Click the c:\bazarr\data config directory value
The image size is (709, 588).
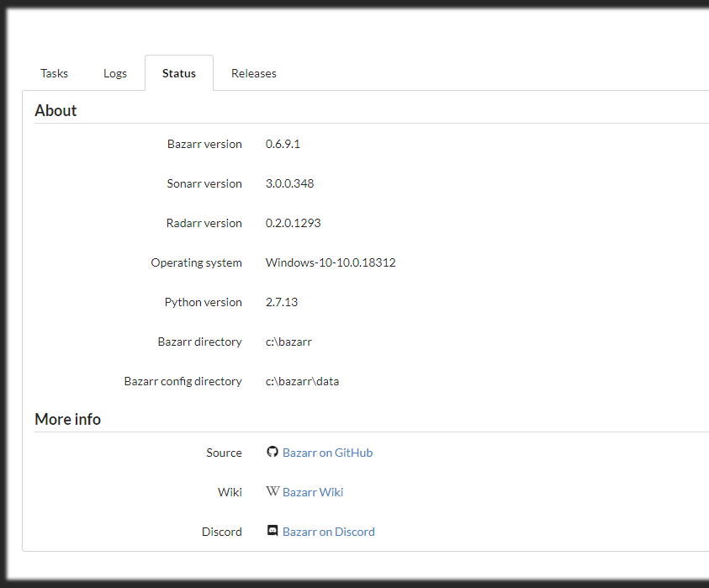point(302,381)
